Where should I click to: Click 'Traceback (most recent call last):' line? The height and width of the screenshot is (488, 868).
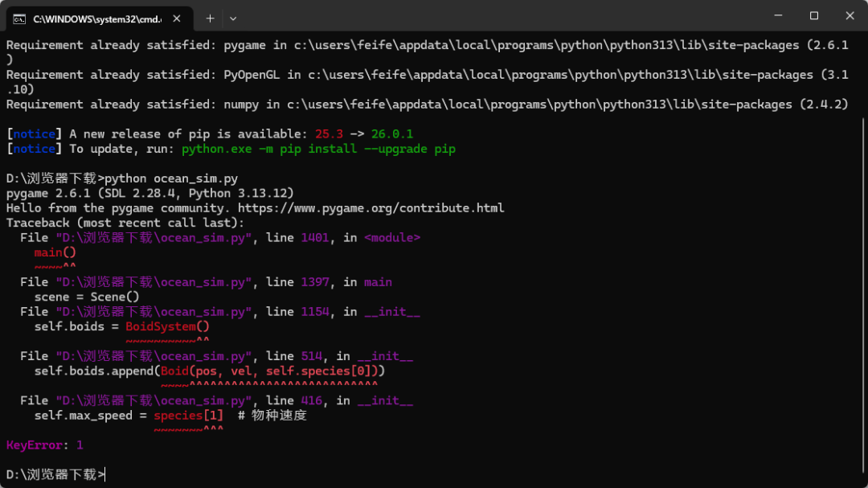[x=125, y=223]
